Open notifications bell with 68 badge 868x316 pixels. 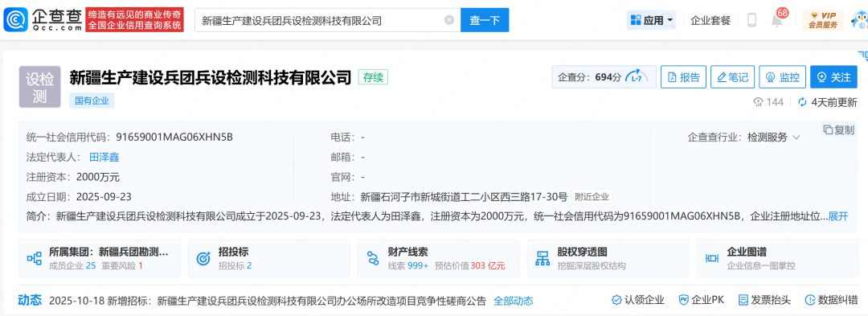click(777, 20)
